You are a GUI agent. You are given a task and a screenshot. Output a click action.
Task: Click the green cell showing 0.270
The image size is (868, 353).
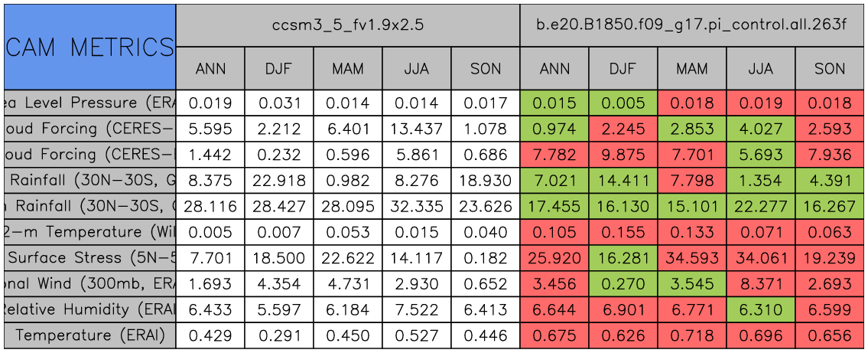pyautogui.click(x=623, y=284)
